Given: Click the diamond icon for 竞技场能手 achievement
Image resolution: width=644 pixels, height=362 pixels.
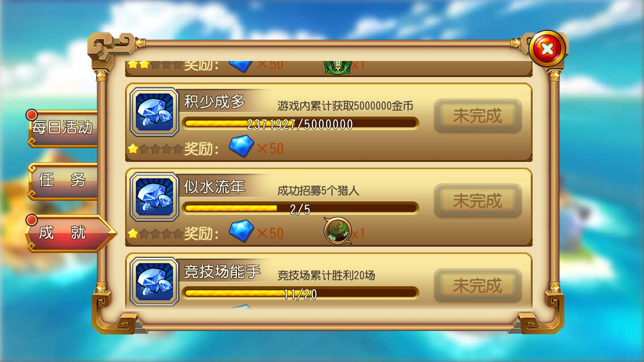Looking at the screenshot, I should click(x=154, y=282).
